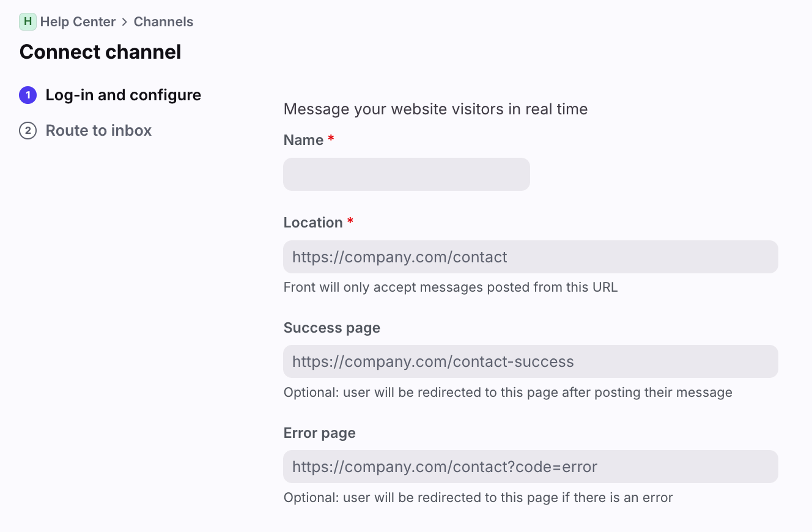Click the Error page URL field
This screenshot has height=532, width=812.
click(530, 467)
